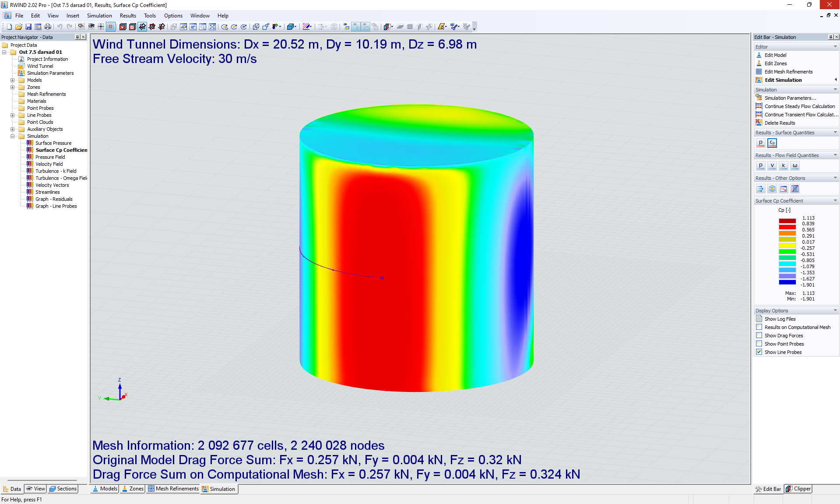The image size is (840, 504).
Task: Click Delete Results in the Simulation panel
Action: [780, 122]
